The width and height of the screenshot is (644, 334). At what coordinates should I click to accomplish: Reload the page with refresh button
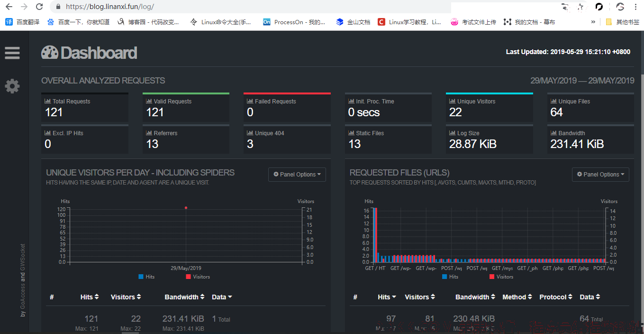coord(39,7)
